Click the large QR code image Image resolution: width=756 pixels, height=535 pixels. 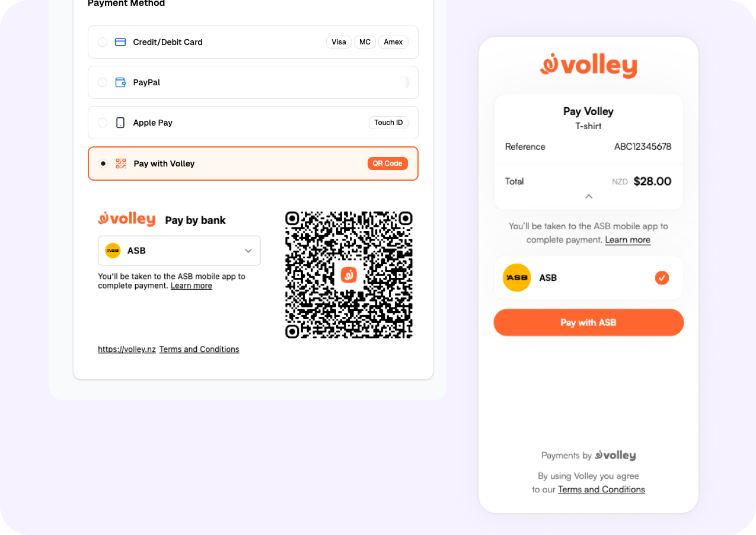pos(349,274)
